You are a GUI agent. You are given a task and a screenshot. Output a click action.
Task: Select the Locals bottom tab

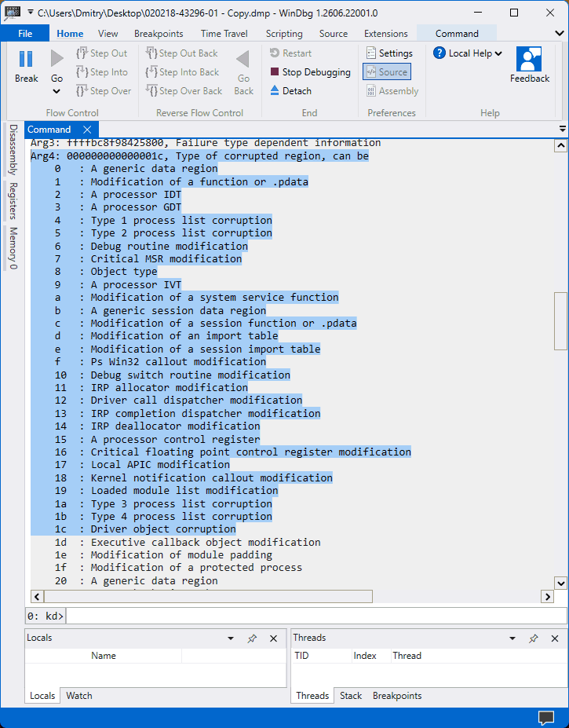point(42,696)
